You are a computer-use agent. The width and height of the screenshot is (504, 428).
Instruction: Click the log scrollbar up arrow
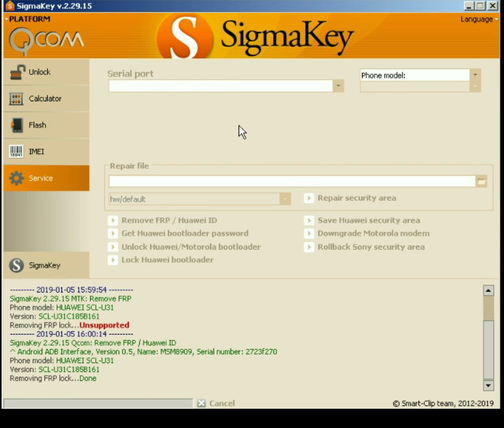point(488,290)
